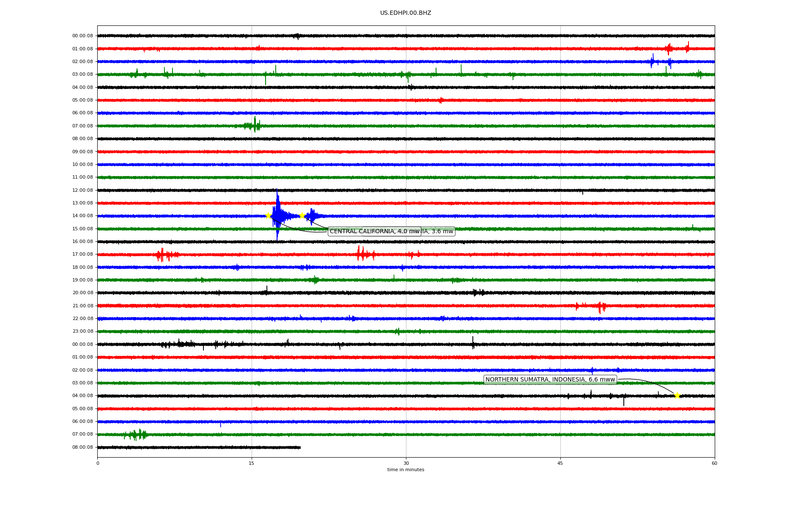Click the 04:00:08 label beside Sumatra trace
Screen dimensions: 812x508
tap(82, 396)
